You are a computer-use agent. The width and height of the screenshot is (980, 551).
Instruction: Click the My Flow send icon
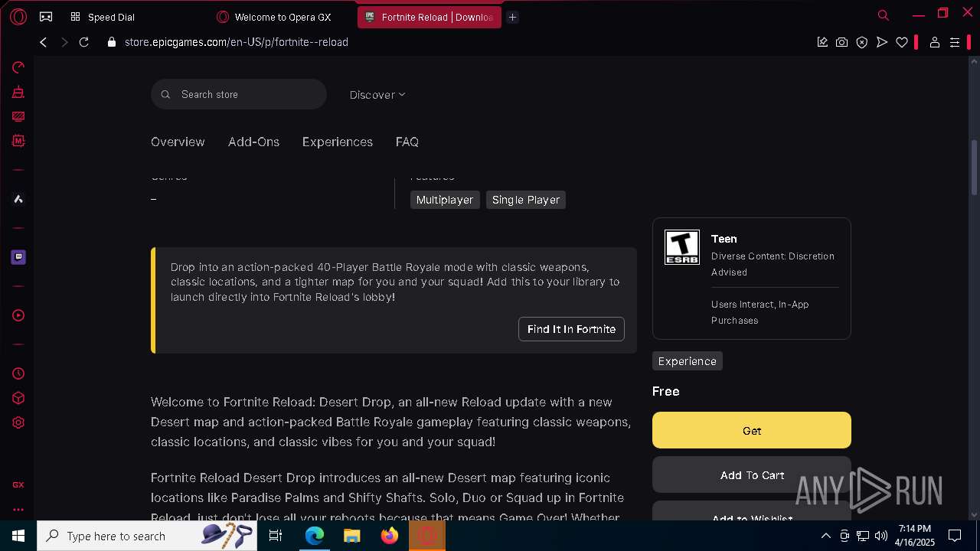(x=882, y=42)
